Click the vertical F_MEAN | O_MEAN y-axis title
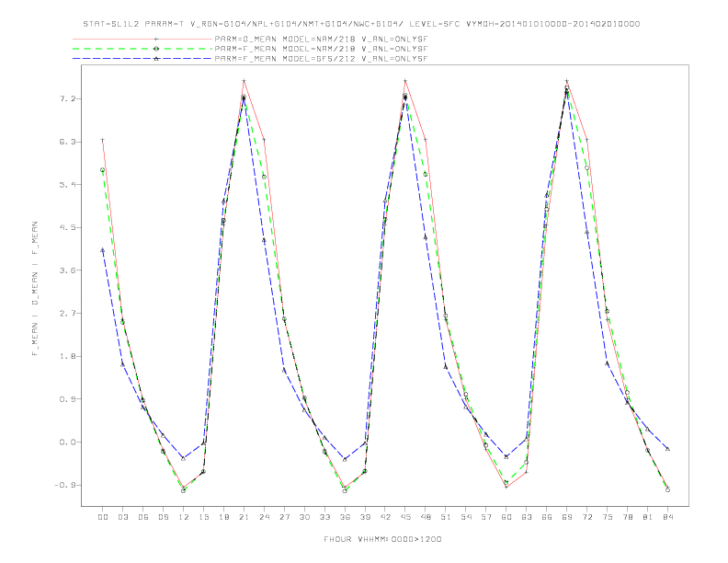 point(35,289)
